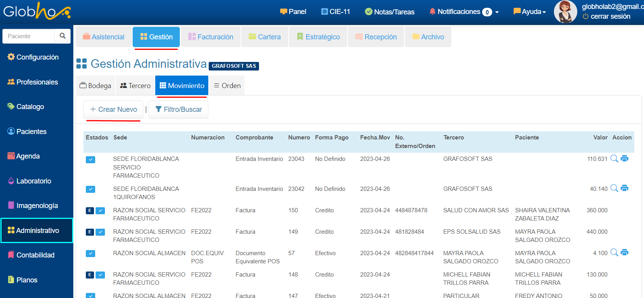Click the user avatar picture
The height and width of the screenshot is (298, 644).
(x=565, y=12)
